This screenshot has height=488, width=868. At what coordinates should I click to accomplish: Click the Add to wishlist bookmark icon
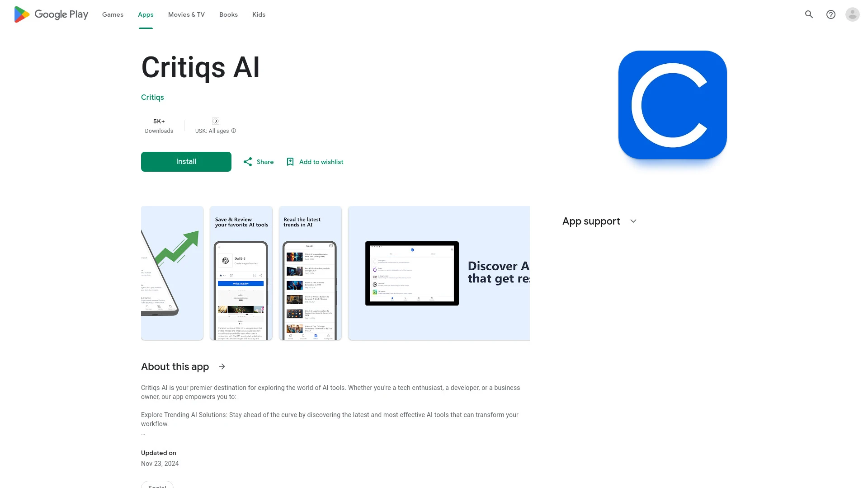tap(290, 161)
